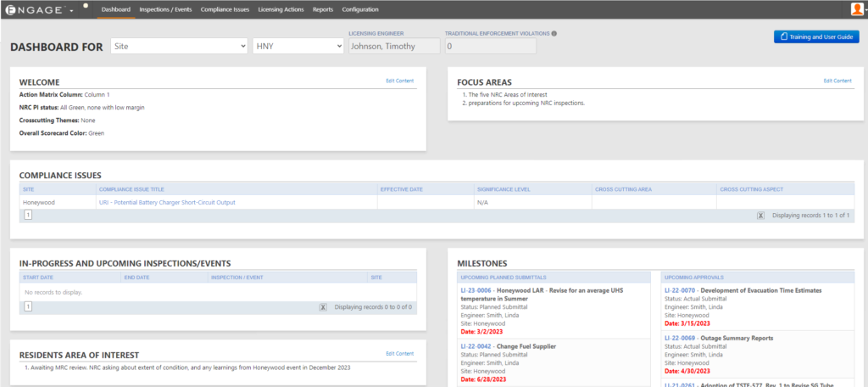868x387 pixels.
Task: Click the Excel export icon in Compliance Issues
Action: (760, 216)
